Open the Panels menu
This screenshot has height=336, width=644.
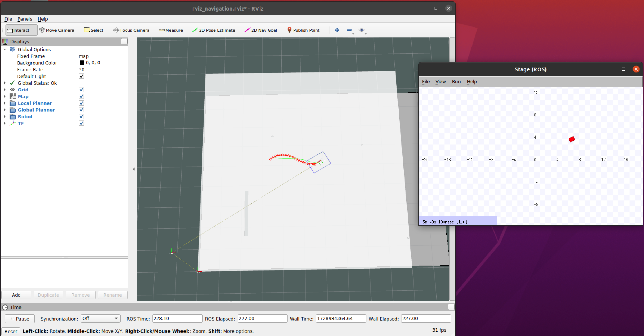pyautogui.click(x=24, y=19)
